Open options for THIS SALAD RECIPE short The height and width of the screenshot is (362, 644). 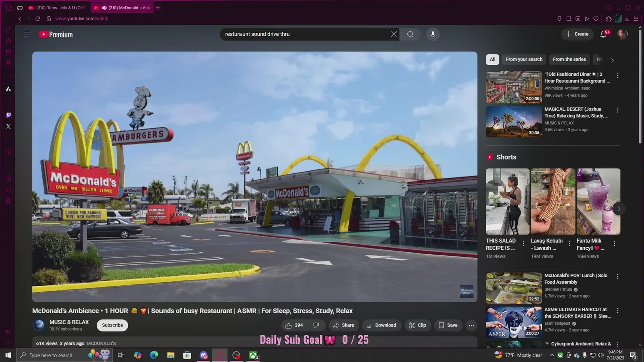[x=523, y=243]
